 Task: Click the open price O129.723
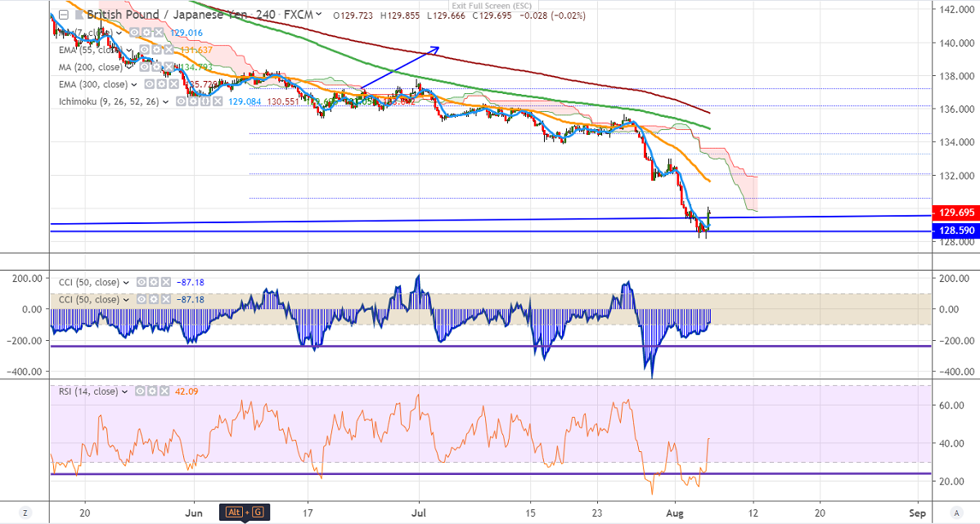click(353, 15)
